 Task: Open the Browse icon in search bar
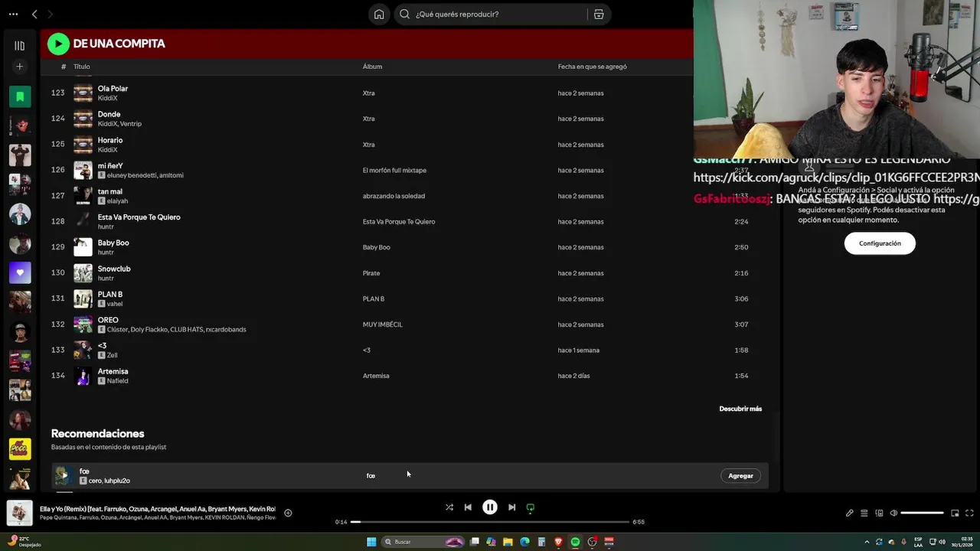599,14
